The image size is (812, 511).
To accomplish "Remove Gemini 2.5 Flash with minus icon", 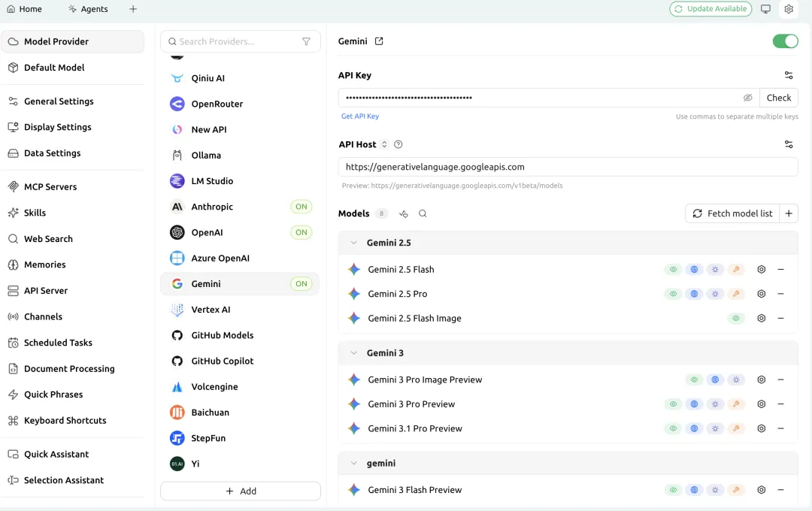I will coord(781,269).
